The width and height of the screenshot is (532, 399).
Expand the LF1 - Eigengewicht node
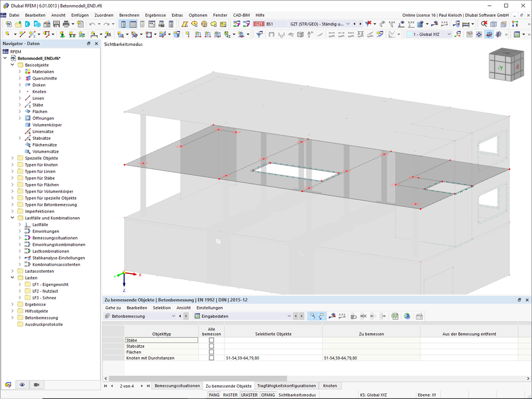pyautogui.click(x=20, y=284)
